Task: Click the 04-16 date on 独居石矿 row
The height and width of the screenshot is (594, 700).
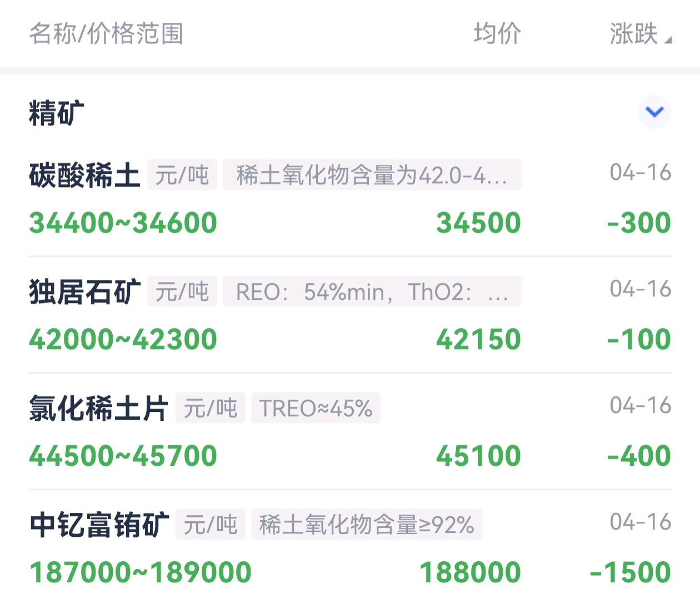Action: (x=640, y=289)
